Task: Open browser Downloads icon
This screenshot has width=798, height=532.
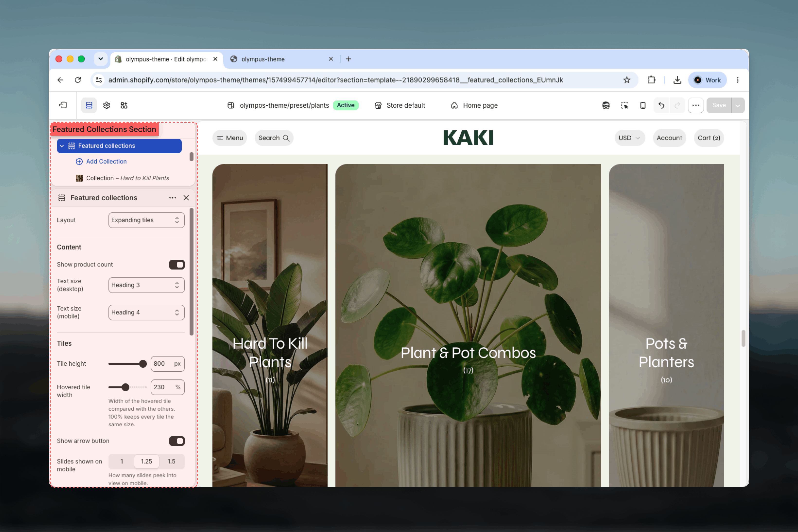Action: 677,80
